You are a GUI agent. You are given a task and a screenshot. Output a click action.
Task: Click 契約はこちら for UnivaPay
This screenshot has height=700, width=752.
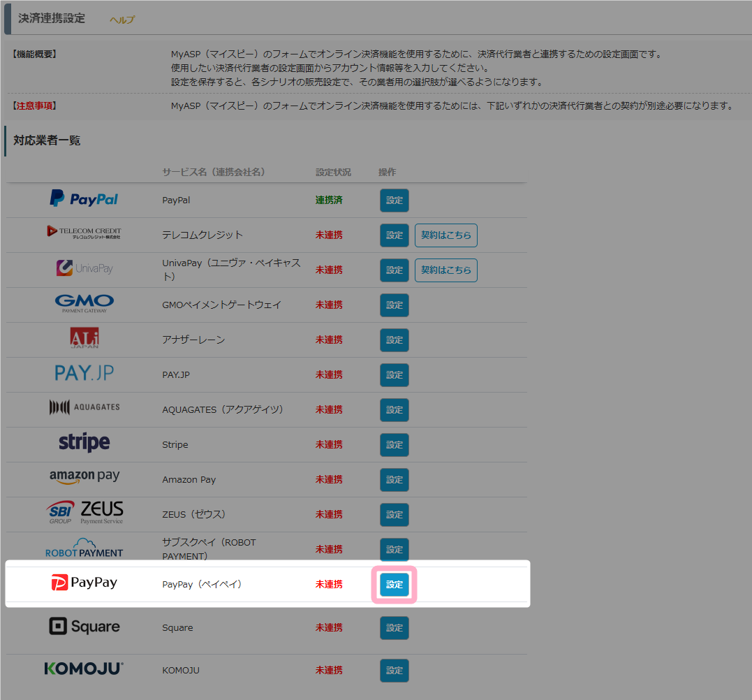445,270
